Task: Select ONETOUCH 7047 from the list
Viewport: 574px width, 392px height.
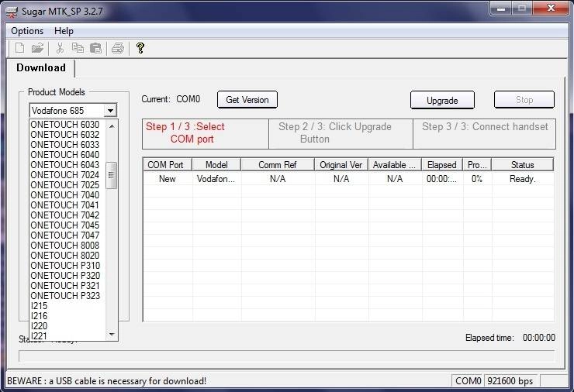Action: (x=67, y=236)
